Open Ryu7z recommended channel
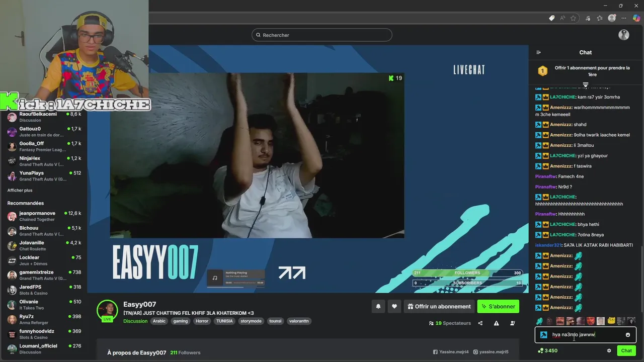This screenshot has width=644, height=362. pyautogui.click(x=44, y=319)
